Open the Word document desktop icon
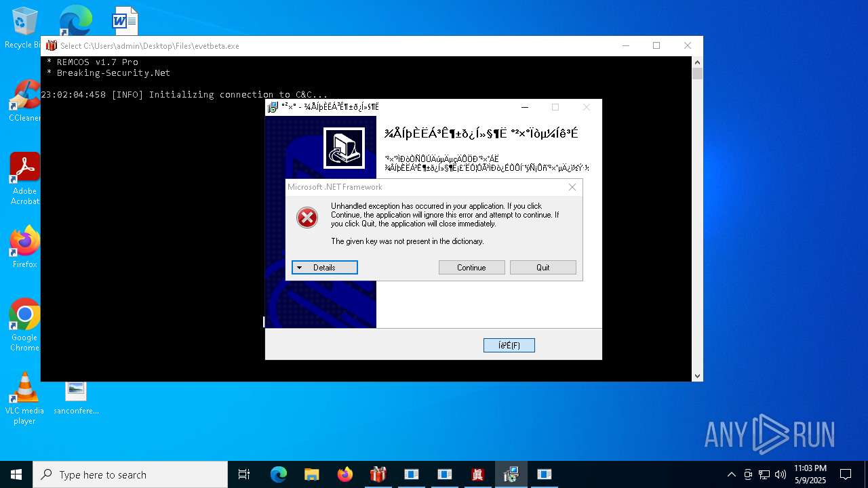The width and height of the screenshot is (868, 488). (x=125, y=20)
